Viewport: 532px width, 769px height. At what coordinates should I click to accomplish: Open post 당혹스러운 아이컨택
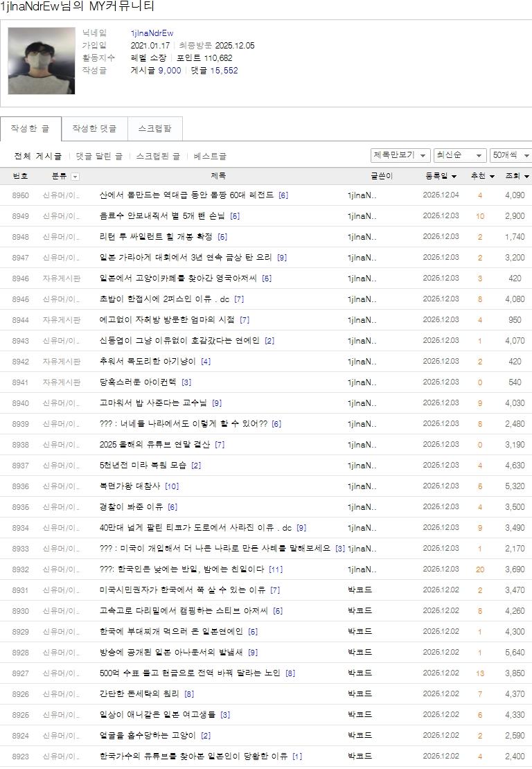tap(137, 382)
